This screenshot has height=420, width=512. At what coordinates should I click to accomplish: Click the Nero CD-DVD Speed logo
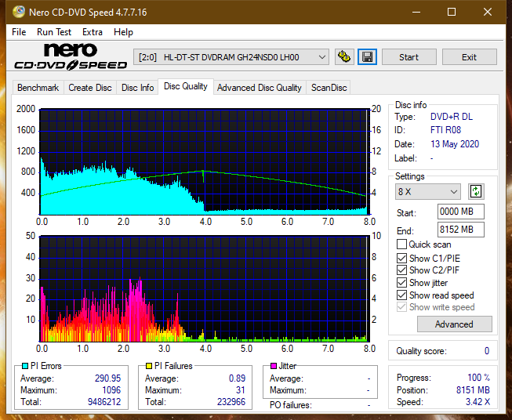click(71, 57)
